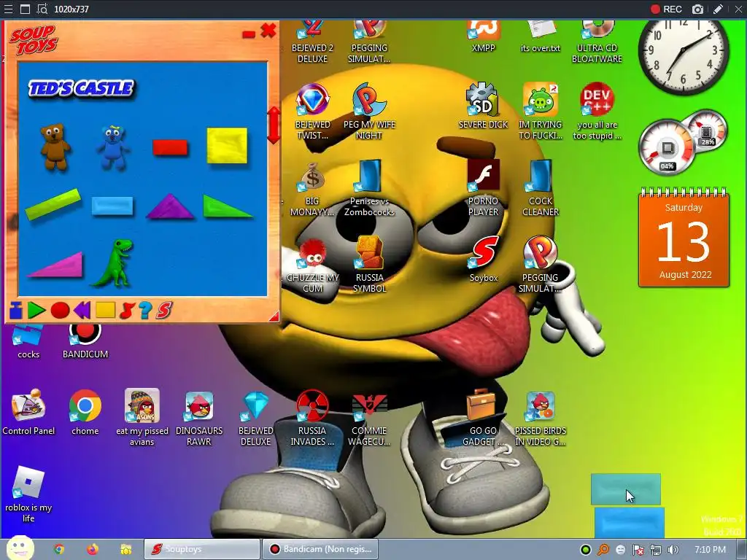Click the blue weight icon in Soup Toys toolbar

tap(16, 310)
